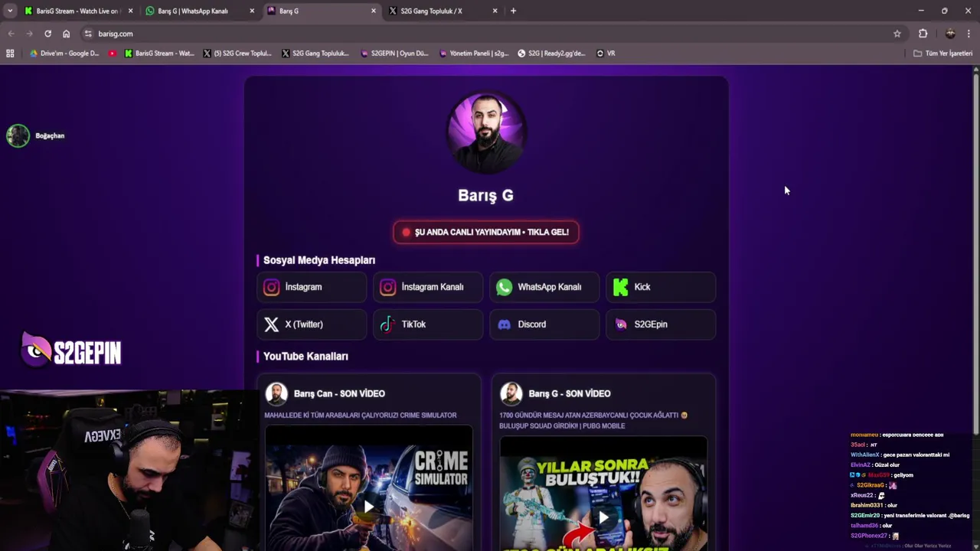980x551 pixels.
Task: Open the apps grid in bookmarks bar
Action: pos(10,54)
